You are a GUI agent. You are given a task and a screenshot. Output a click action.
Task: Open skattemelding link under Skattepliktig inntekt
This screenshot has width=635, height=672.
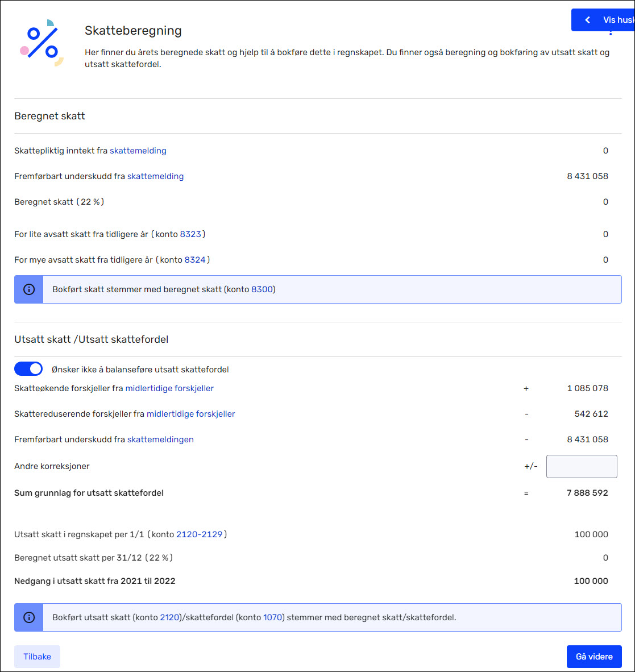[x=138, y=151]
